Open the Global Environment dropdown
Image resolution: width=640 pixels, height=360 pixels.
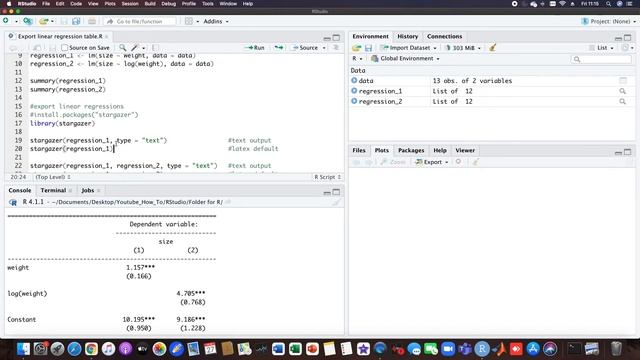[x=405, y=58]
